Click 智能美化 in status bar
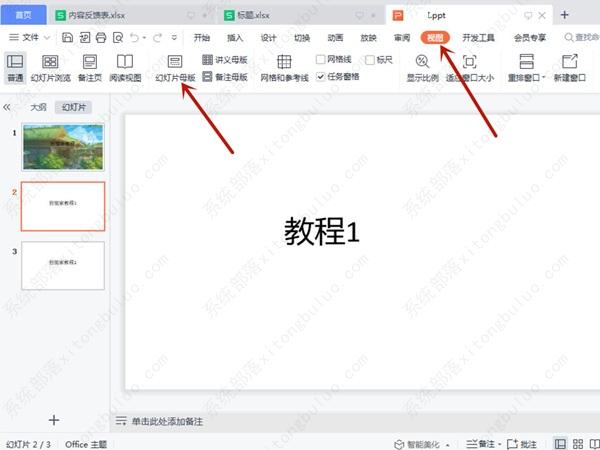 click(x=417, y=444)
